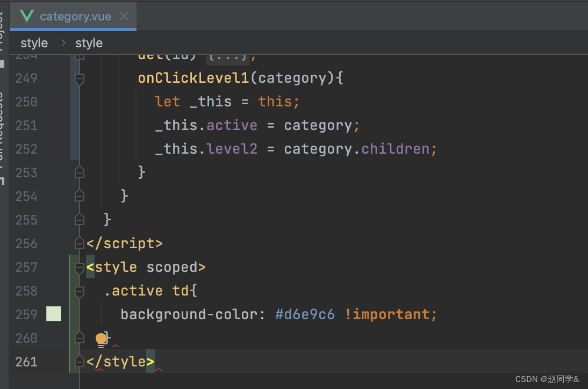
Task: Click 'this' keyword on line 250
Action: pos(275,102)
